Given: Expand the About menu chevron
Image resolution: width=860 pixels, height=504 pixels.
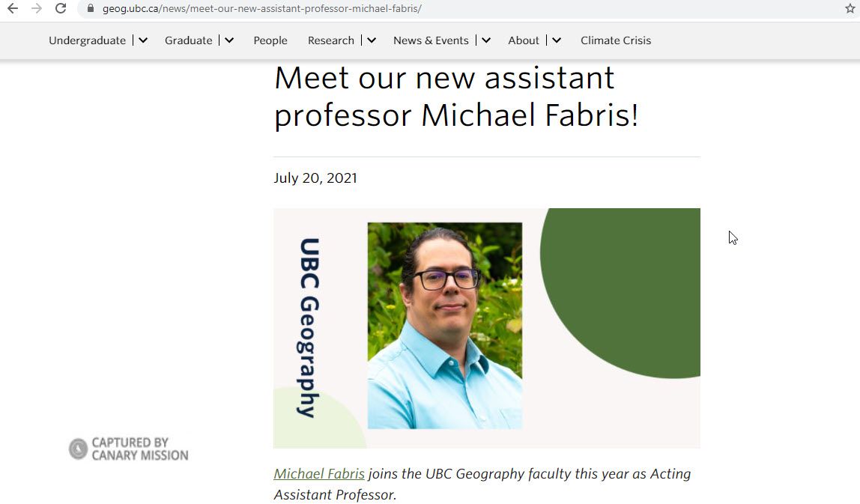Looking at the screenshot, I should pos(555,40).
